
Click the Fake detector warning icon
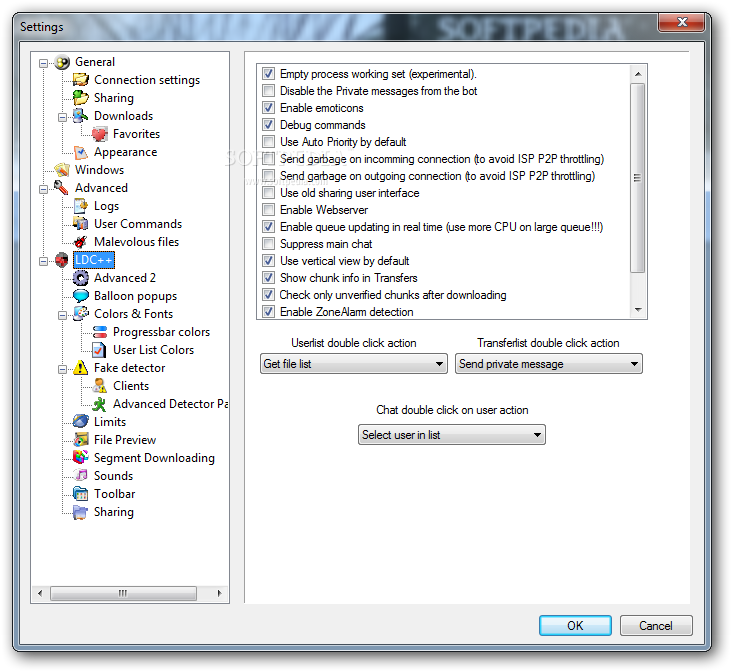pyautogui.click(x=81, y=368)
